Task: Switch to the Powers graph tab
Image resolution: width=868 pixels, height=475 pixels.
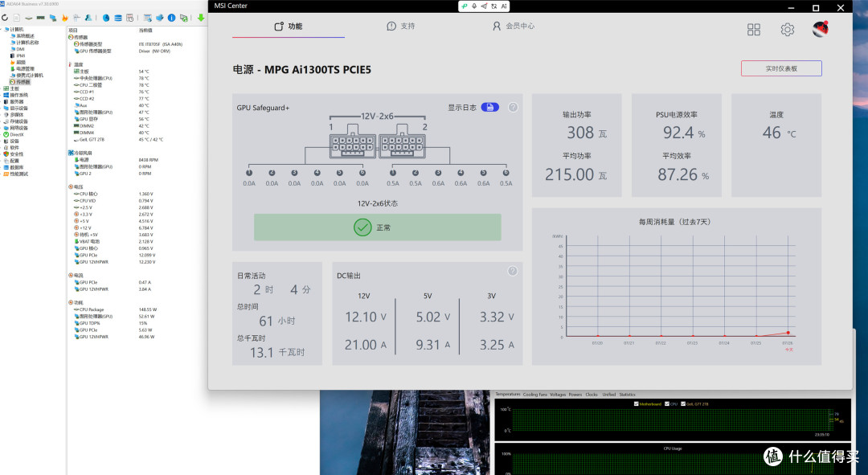Action: pyautogui.click(x=575, y=394)
